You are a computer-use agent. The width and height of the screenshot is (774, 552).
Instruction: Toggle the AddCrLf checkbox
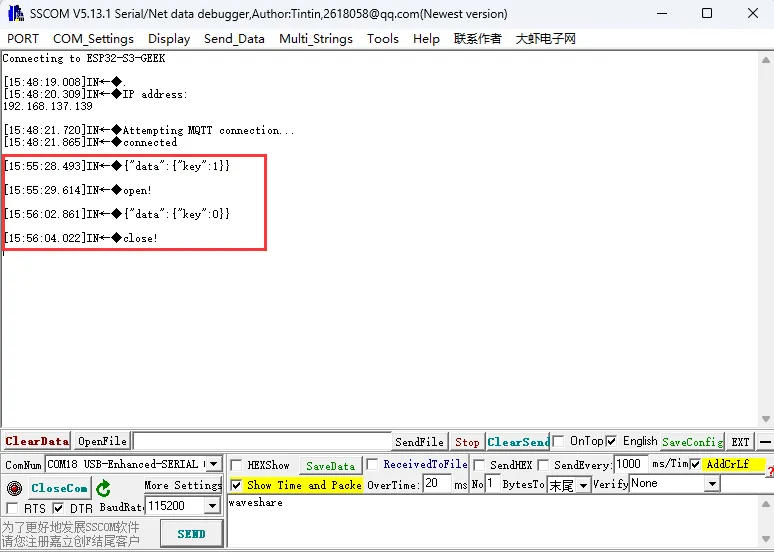pyautogui.click(x=696, y=464)
